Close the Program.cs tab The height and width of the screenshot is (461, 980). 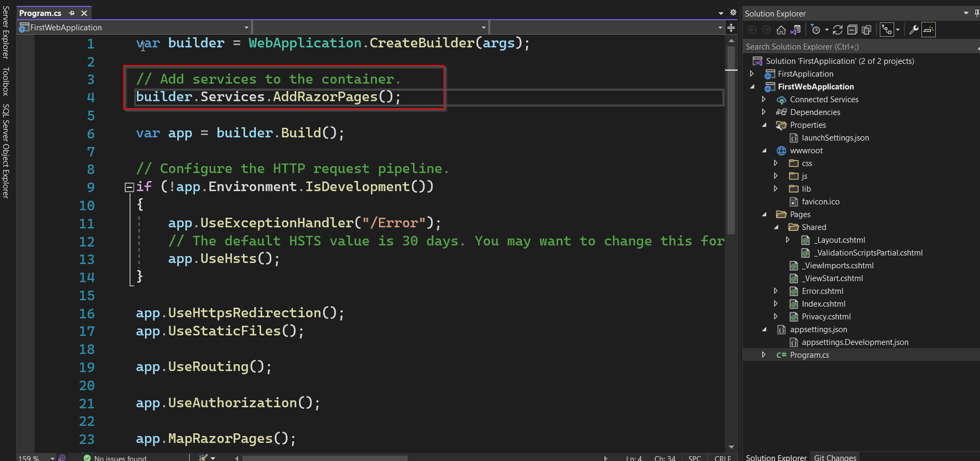84,13
